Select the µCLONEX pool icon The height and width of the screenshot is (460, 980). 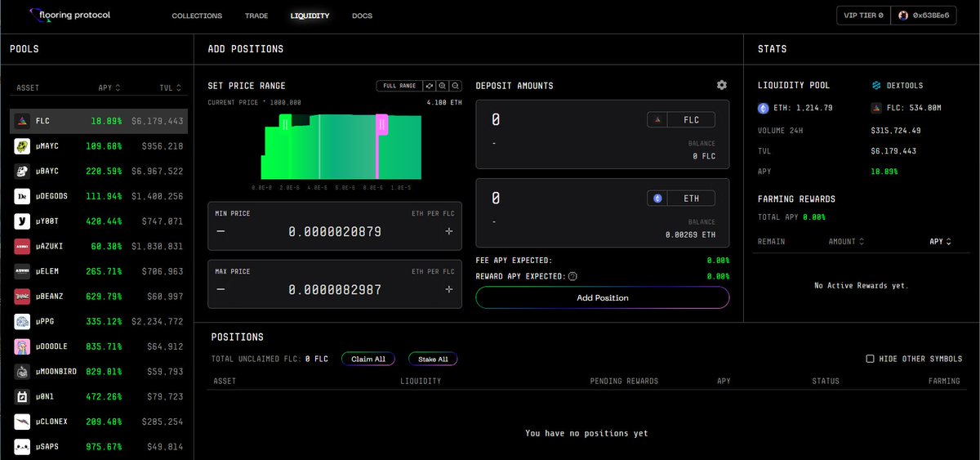coord(22,422)
